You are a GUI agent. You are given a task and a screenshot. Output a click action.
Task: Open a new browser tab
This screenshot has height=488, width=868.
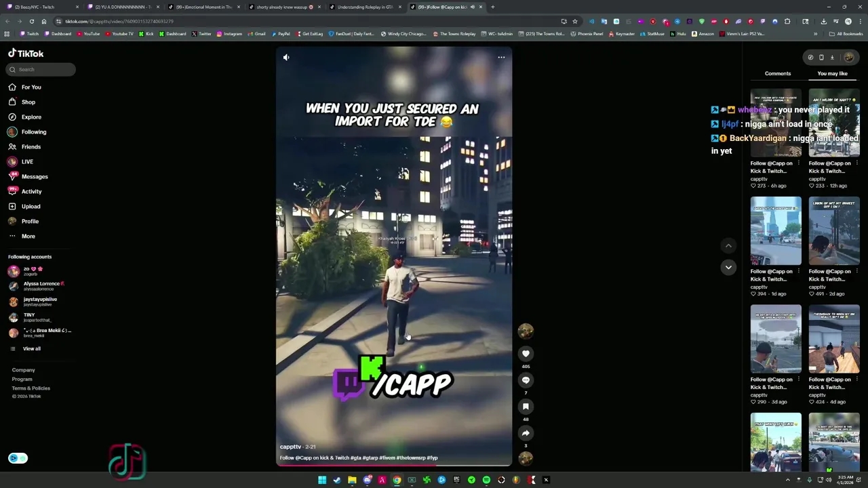[x=492, y=7]
